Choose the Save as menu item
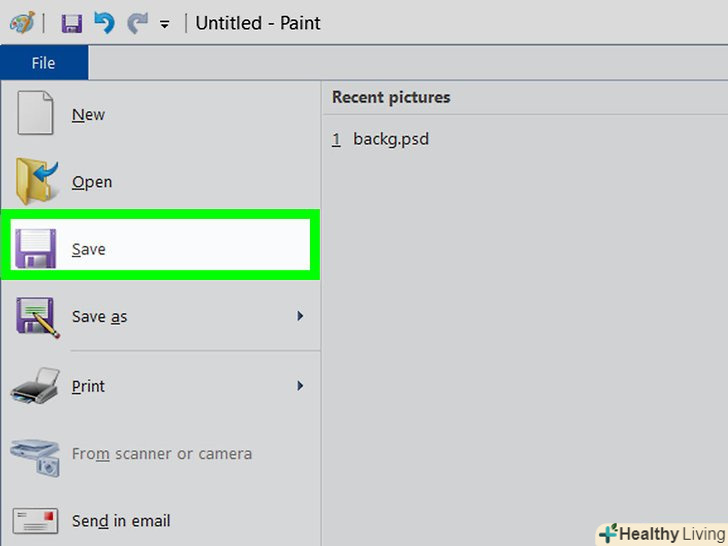Viewport: 728px width, 546px height. 99,317
